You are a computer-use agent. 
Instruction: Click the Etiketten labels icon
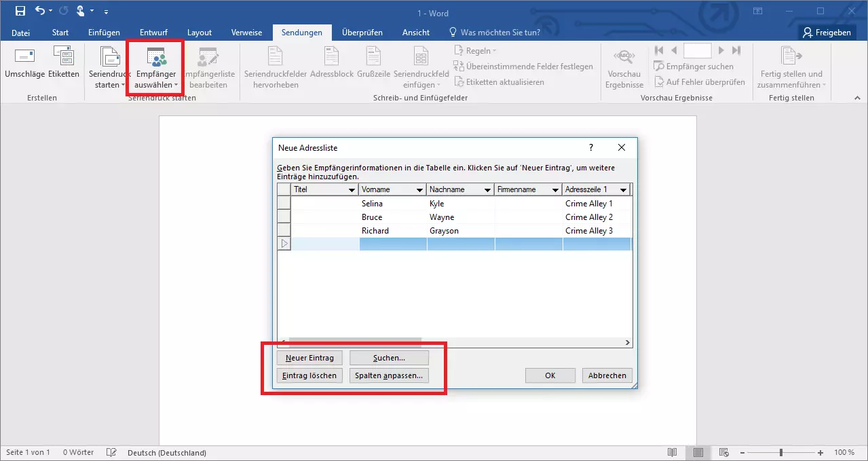pyautogui.click(x=63, y=57)
